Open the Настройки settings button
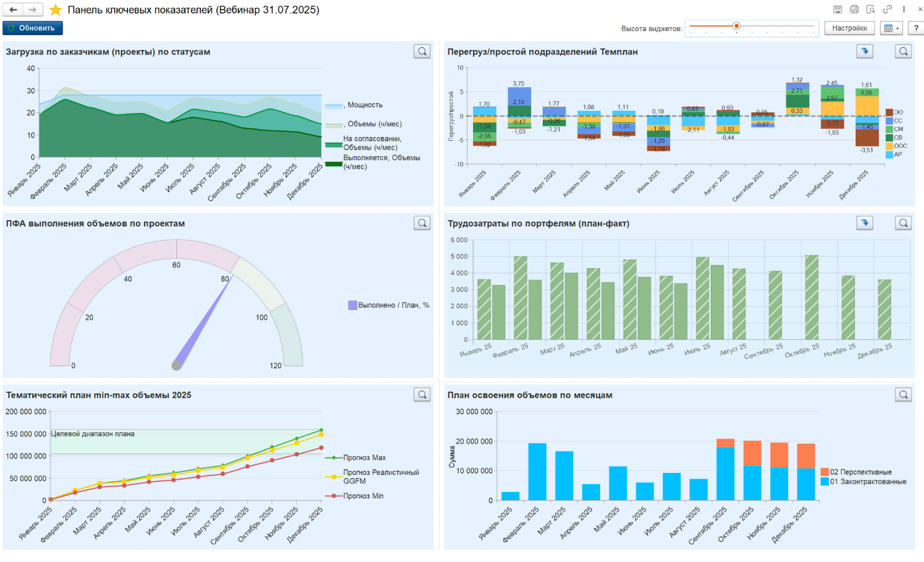The width and height of the screenshot is (924, 562). (849, 28)
